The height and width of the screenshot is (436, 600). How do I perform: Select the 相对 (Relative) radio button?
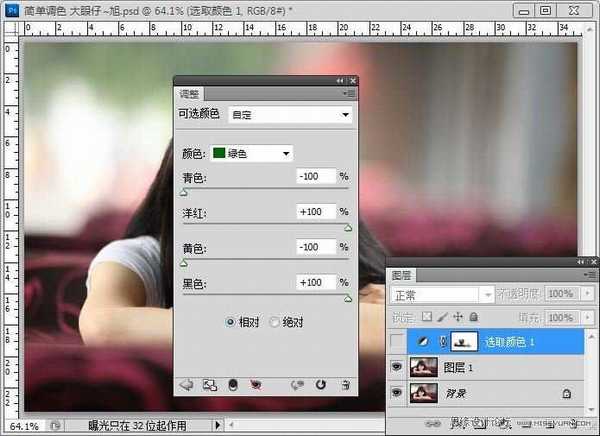pos(230,323)
